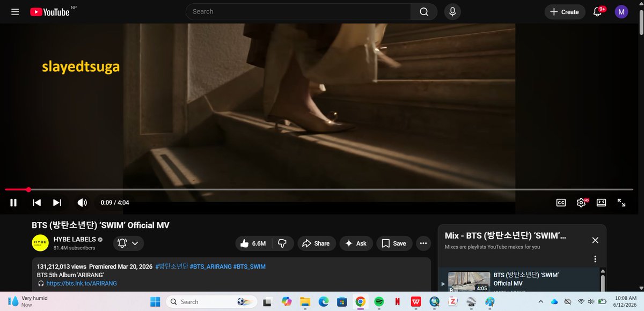Open the Very humid weather widget

[x=28, y=301]
